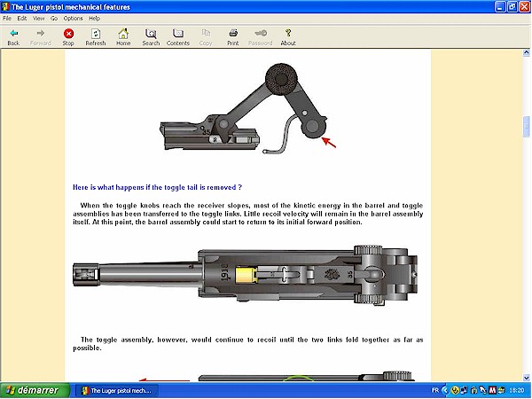Viewport: 532px width, 399px height.
Task: Go back with the Back arrow
Action: (x=13, y=37)
